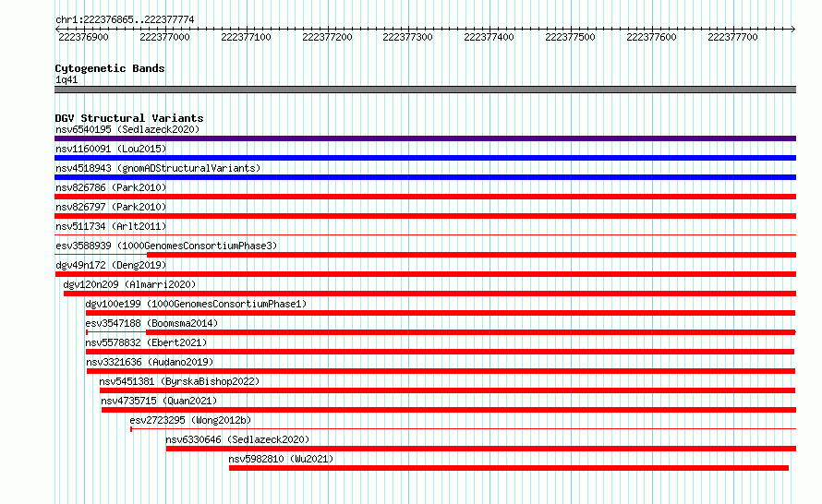The width and height of the screenshot is (822, 504).
Task: Click the nsv826786 (Park2010) label
Action: (111, 187)
